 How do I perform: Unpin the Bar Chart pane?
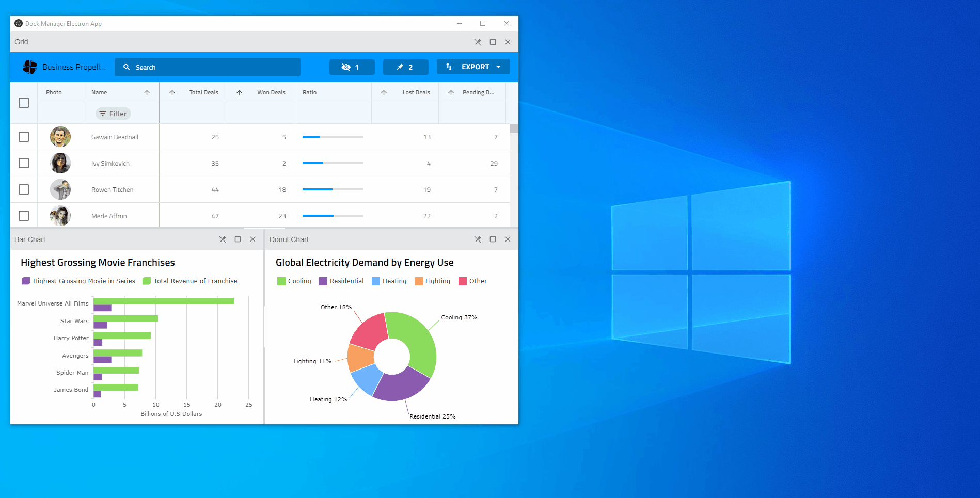(x=223, y=239)
